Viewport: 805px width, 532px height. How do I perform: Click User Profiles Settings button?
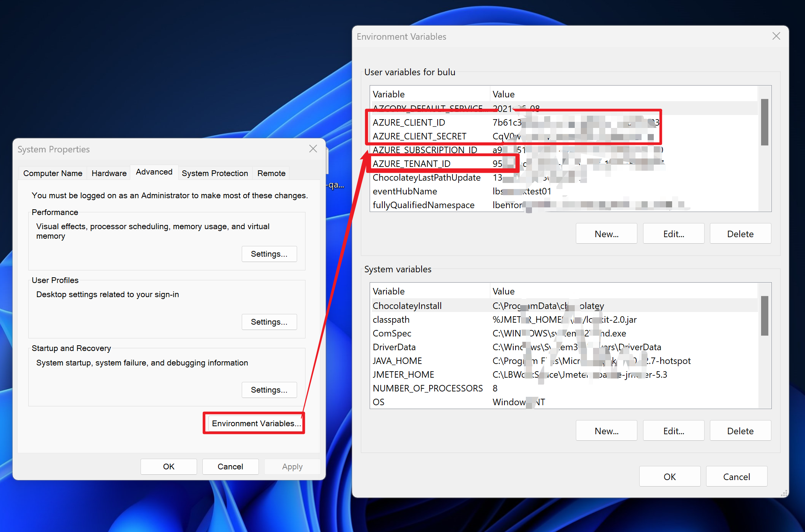click(269, 322)
